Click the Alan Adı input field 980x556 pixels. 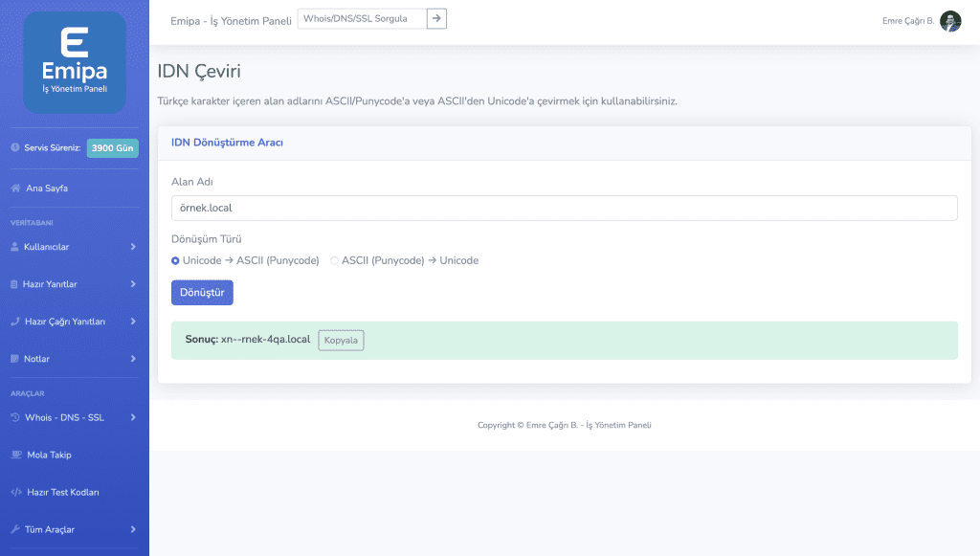564,208
